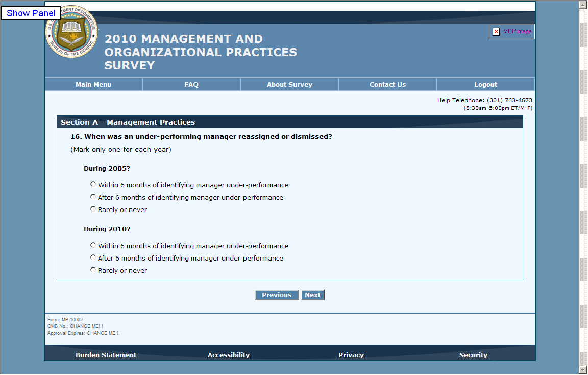Click Logout in the navigation bar
This screenshot has width=588, height=375.
[x=485, y=85]
